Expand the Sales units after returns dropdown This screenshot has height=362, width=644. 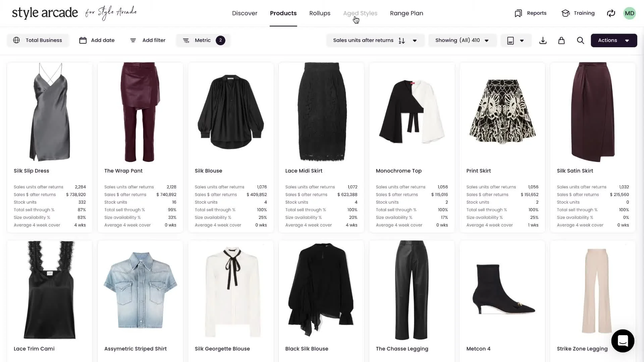click(415, 41)
